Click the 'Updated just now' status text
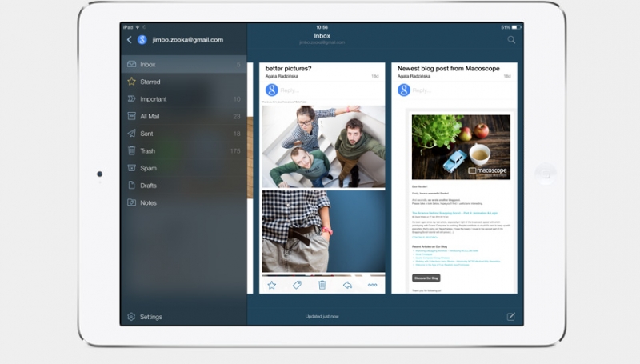 [x=322, y=316]
